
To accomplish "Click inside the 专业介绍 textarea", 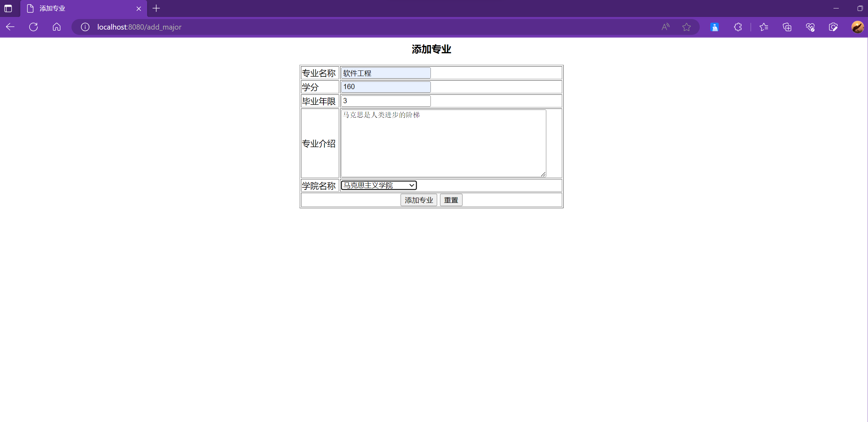I will pos(443,143).
